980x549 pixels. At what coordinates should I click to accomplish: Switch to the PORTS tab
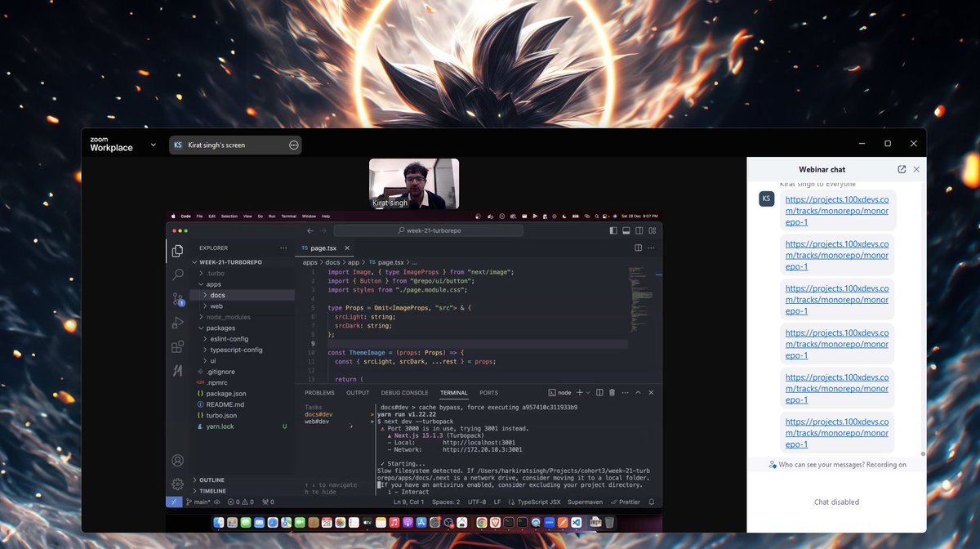[x=488, y=393]
